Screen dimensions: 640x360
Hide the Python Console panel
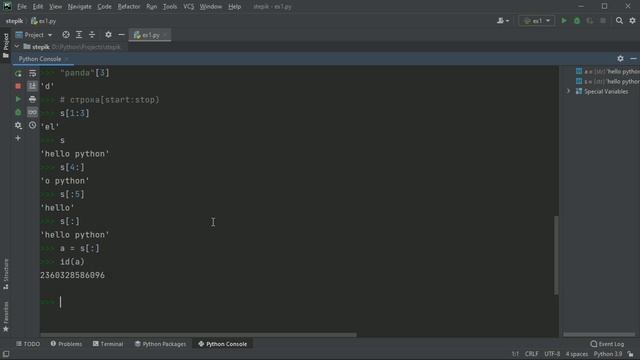coord(633,59)
